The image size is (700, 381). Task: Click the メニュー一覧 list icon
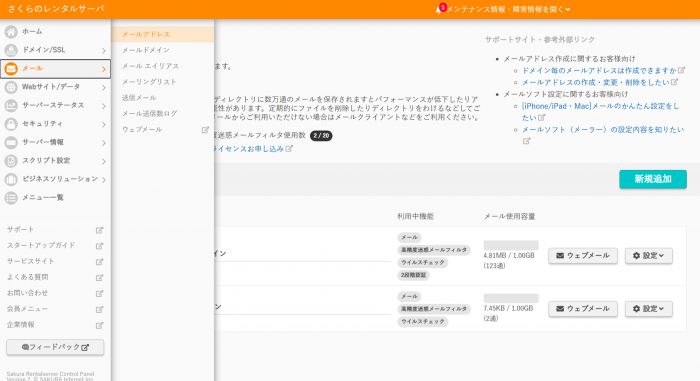pos(11,197)
